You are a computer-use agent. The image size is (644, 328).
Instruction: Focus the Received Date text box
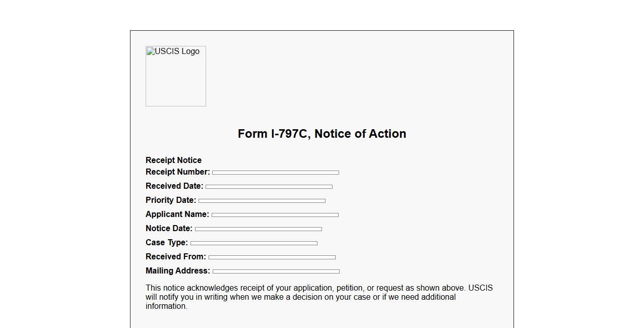click(x=269, y=187)
